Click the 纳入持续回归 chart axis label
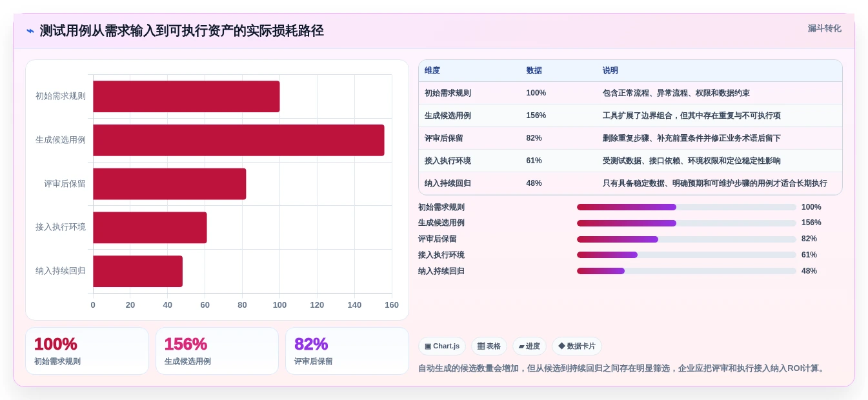 [x=61, y=271]
